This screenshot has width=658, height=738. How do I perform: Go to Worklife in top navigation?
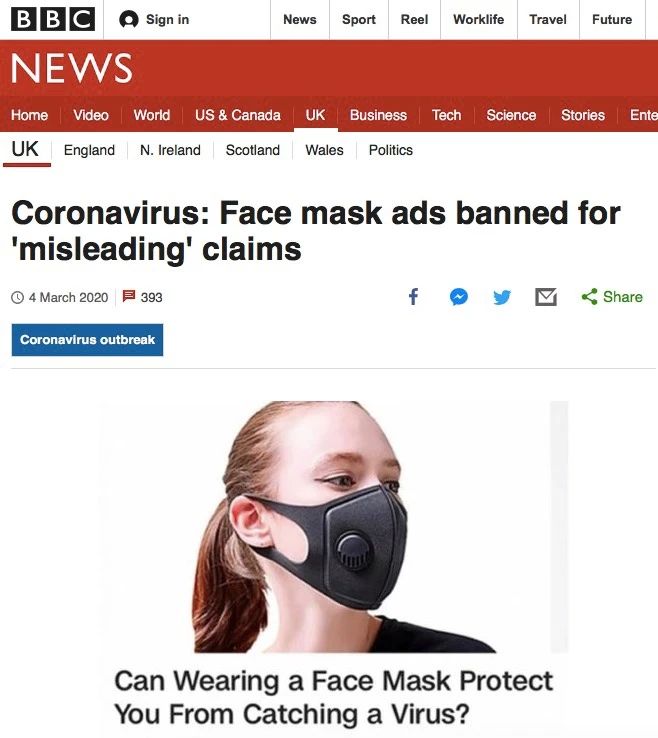coord(478,19)
